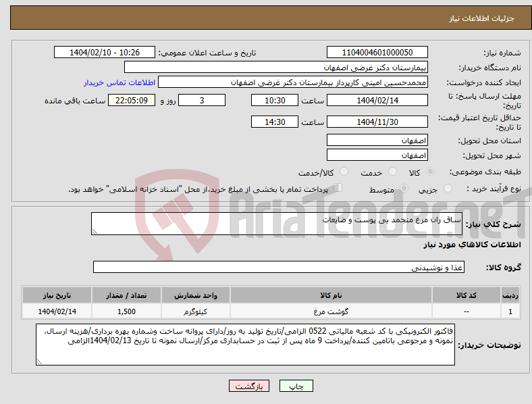This screenshot has width=532, height=404.
Task: Click the کد کالا column header
Action: point(467,295)
